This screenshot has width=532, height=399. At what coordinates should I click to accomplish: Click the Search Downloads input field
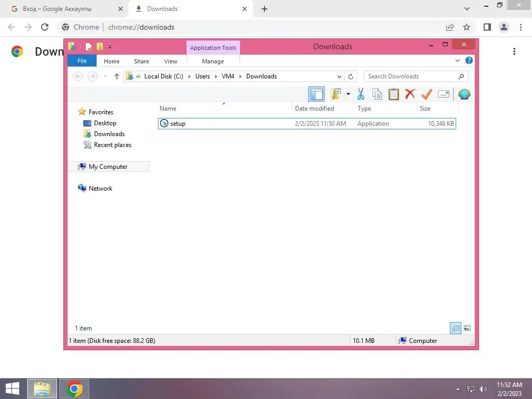[x=416, y=76]
